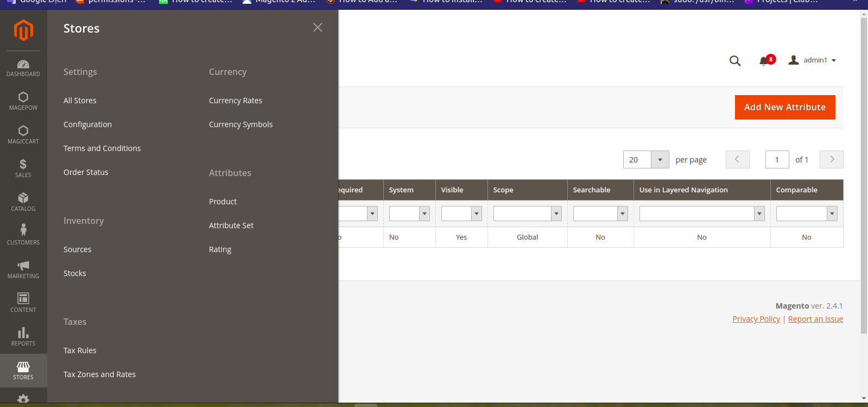
Task: Click the Add New Attribute button
Action: tap(784, 108)
